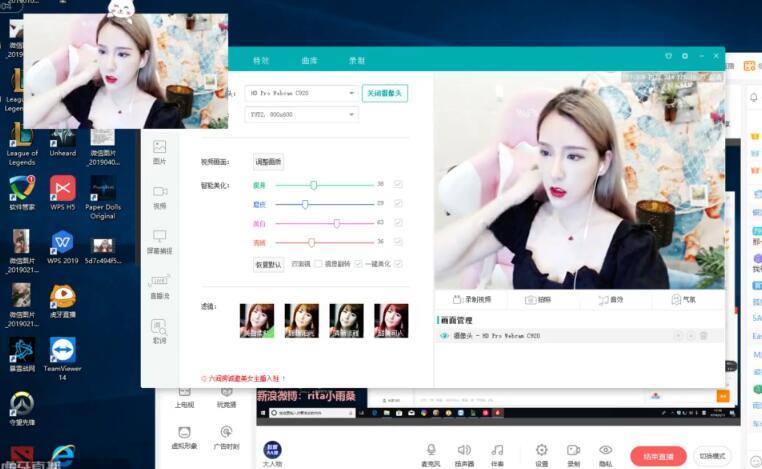Open the 气氛 atmosphere option
Image resolution: width=762 pixels, height=469 pixels.
tap(683, 299)
